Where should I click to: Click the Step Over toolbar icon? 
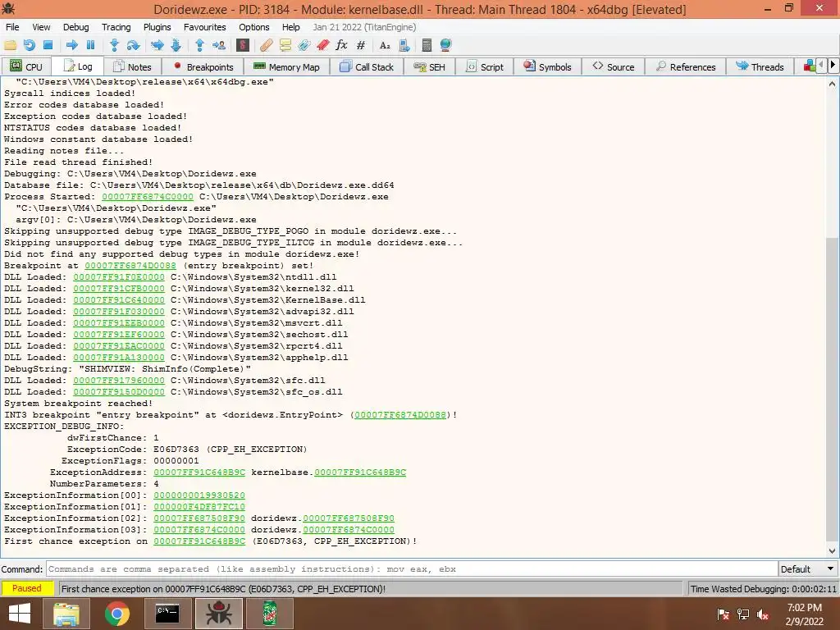pos(133,46)
